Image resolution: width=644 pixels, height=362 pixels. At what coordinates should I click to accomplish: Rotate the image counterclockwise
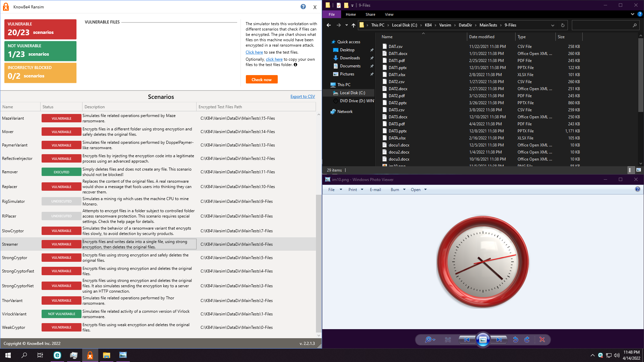516,340
